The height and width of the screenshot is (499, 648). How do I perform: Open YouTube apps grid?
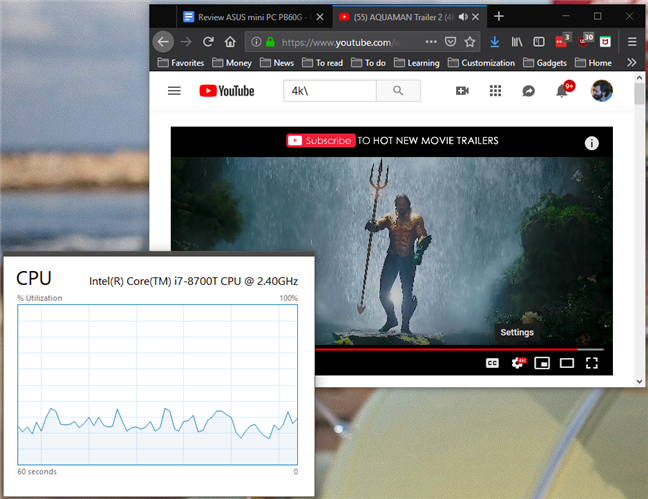tap(495, 91)
